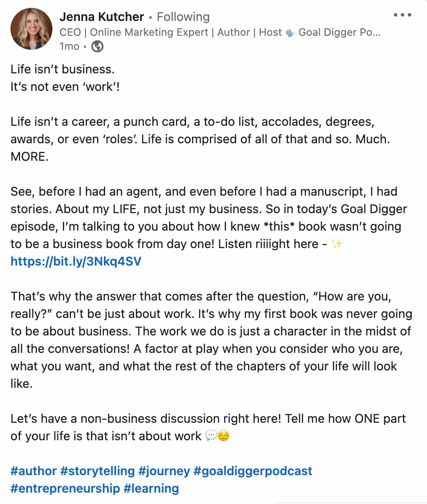Click the 1mo timestamp of the post
Viewport: 427px width, 504px height.
pos(70,46)
